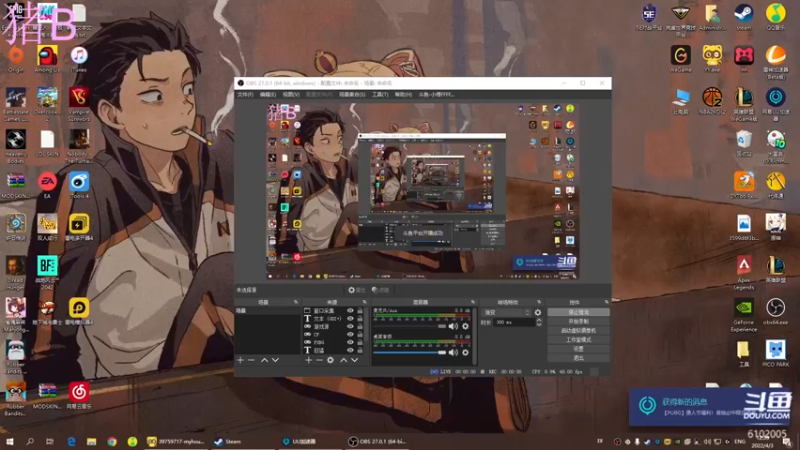Hide the 窗口采集 source with its eye icon
This screenshot has width=800, height=450.
pyautogui.click(x=350, y=310)
